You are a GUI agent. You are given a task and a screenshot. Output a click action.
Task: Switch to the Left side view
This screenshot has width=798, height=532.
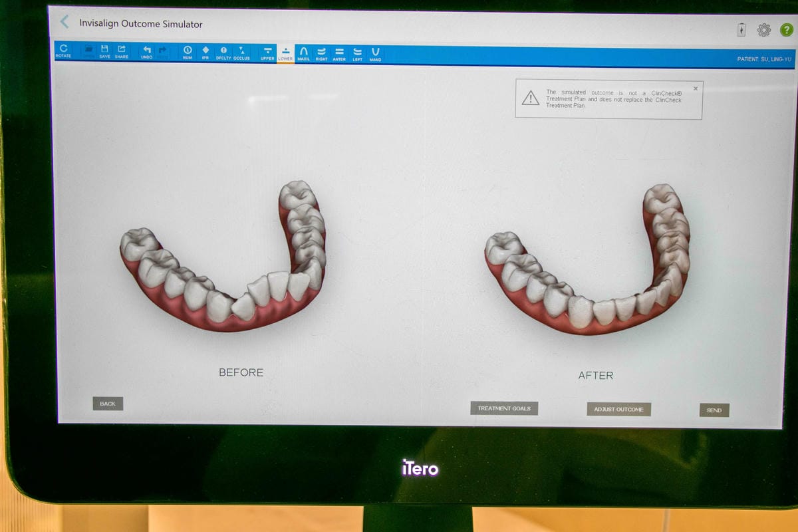pyautogui.click(x=357, y=54)
